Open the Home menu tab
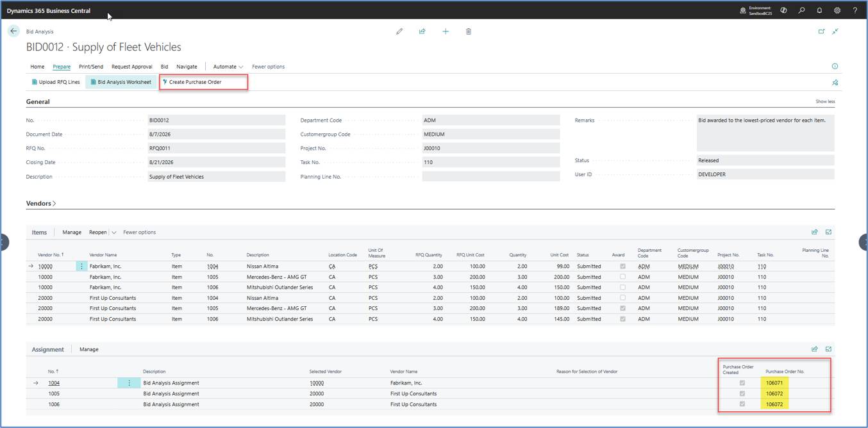The image size is (868, 428). pos(37,67)
